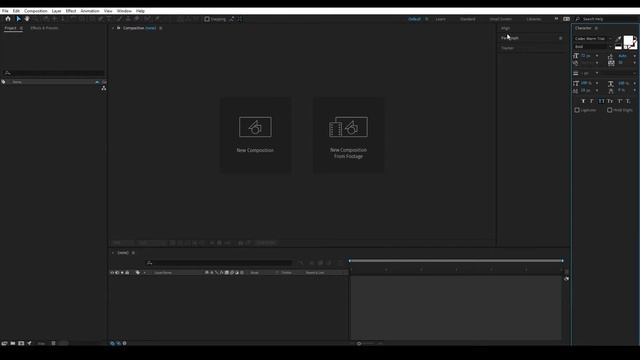Open the Effect menu
The width and height of the screenshot is (640, 360).
click(x=71, y=11)
